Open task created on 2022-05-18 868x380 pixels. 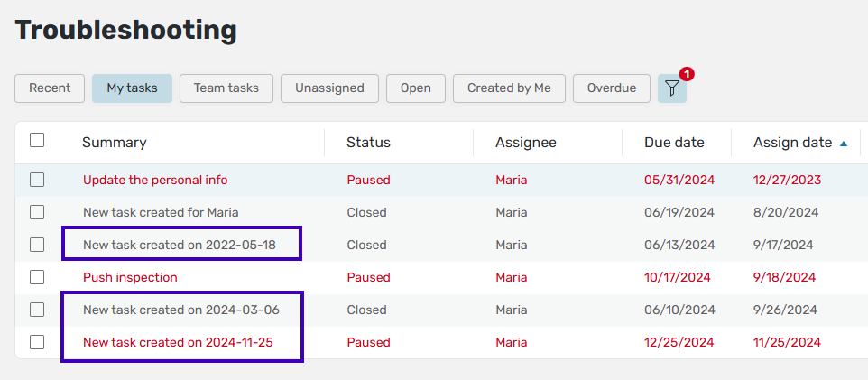[x=179, y=245]
